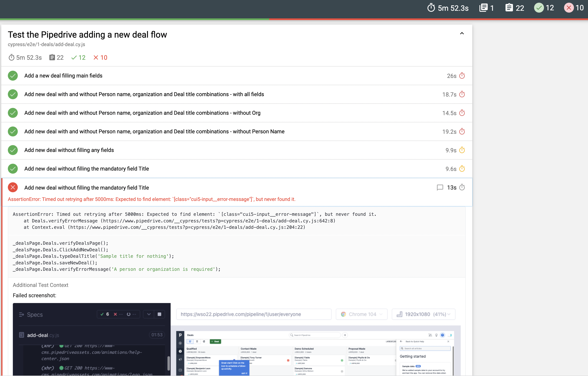Click the red X status on the failed Title test
The height and width of the screenshot is (376, 588).
pos(13,187)
